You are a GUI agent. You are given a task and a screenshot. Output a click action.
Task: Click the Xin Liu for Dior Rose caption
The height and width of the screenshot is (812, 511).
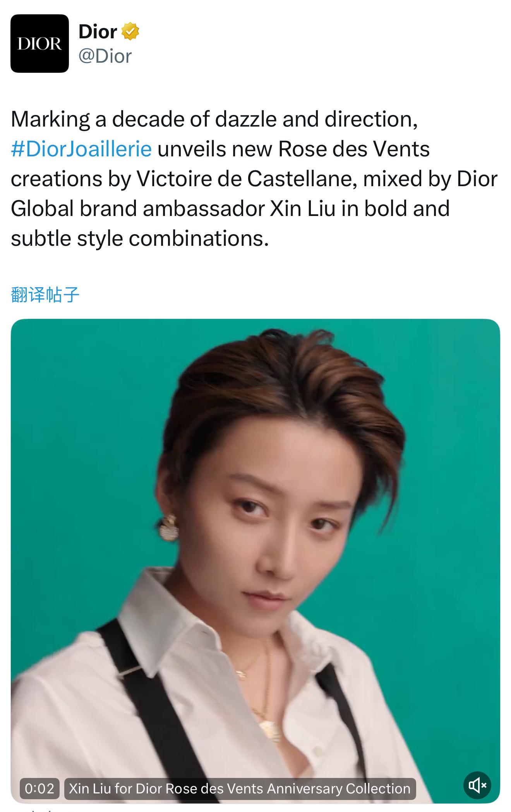240,789
